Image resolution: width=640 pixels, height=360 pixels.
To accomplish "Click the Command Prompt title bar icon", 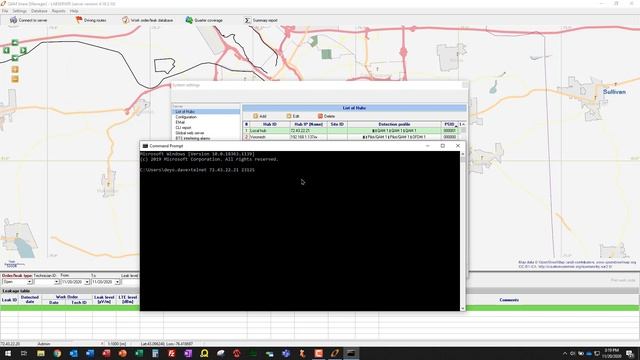I will coord(145,146).
